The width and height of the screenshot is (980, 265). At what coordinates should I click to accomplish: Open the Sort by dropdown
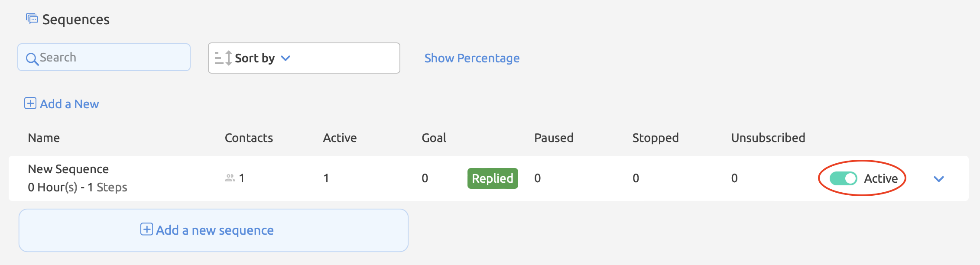304,58
